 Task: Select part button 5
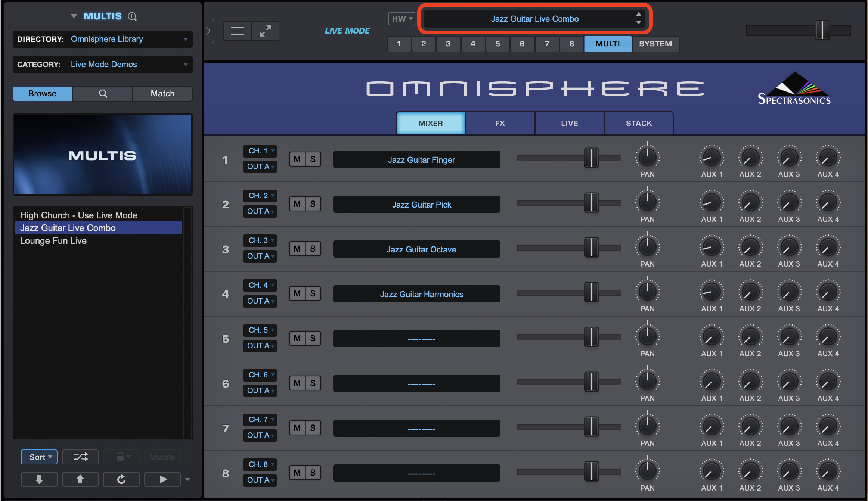pos(498,44)
